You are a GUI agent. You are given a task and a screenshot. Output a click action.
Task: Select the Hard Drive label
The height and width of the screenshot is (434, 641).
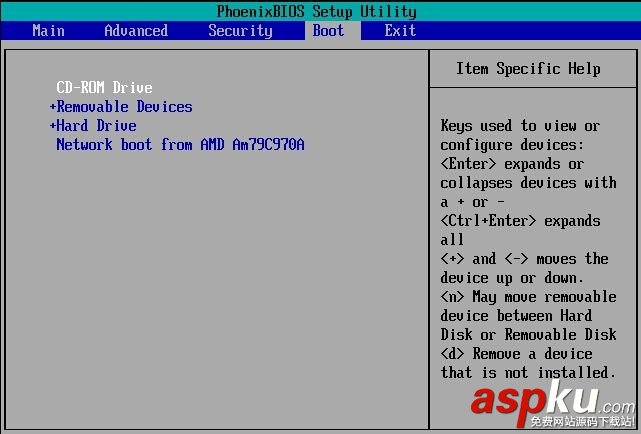(x=96, y=125)
